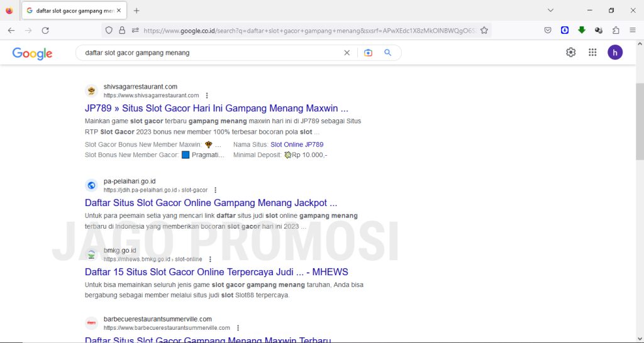
Task: Open the extensions puzzle icon
Action: point(616,30)
